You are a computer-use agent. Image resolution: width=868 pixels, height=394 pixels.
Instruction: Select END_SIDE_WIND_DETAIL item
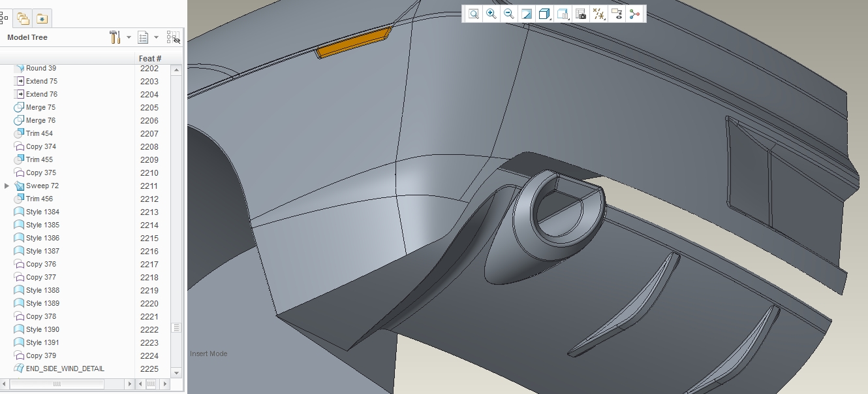65,369
